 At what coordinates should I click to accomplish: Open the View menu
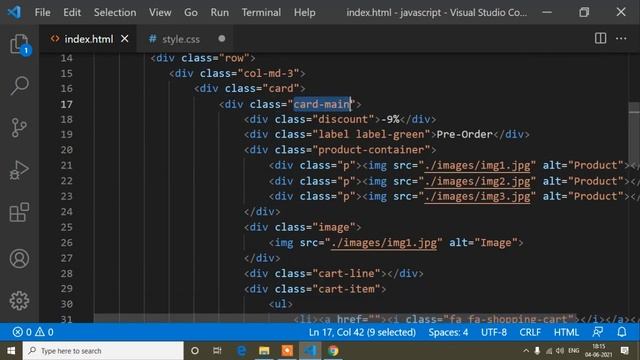coord(160,12)
